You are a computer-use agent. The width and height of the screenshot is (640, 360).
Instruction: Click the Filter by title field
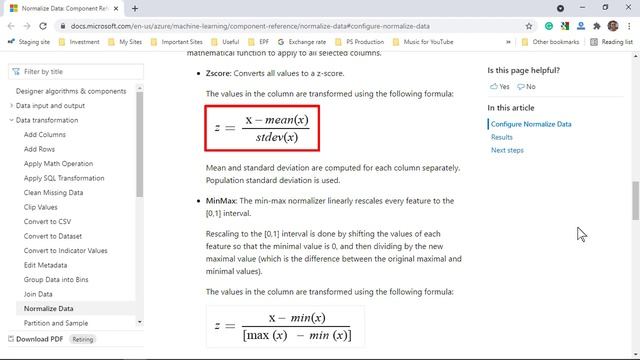(x=76, y=72)
